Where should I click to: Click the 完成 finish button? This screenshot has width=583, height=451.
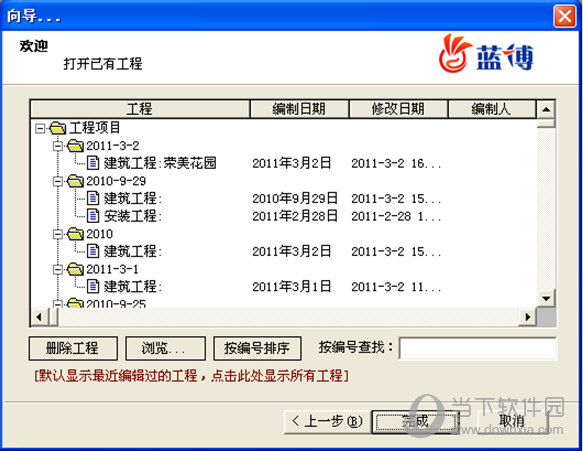[x=415, y=422]
